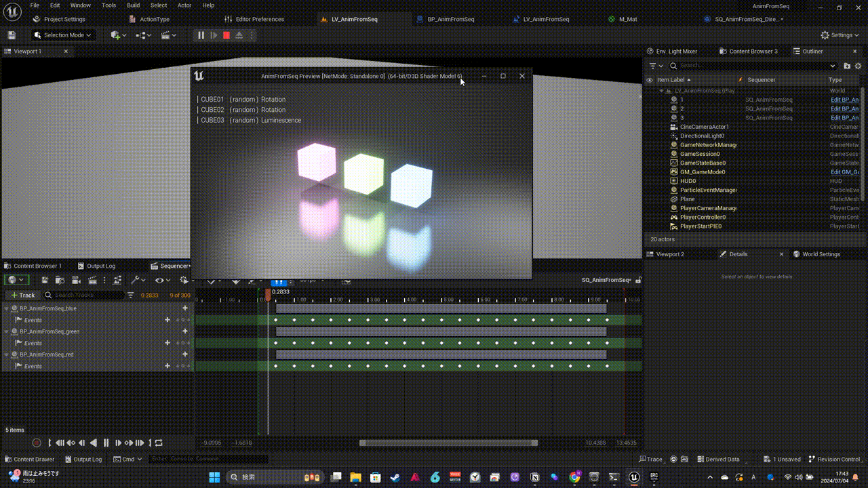Click the 1 Unsaved status button
This screenshot has height=488, width=868.
781,459
